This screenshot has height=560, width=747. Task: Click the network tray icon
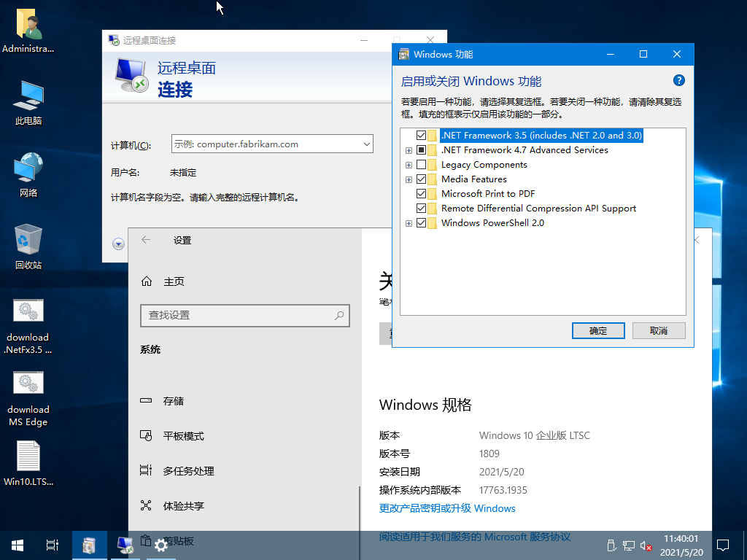629,545
